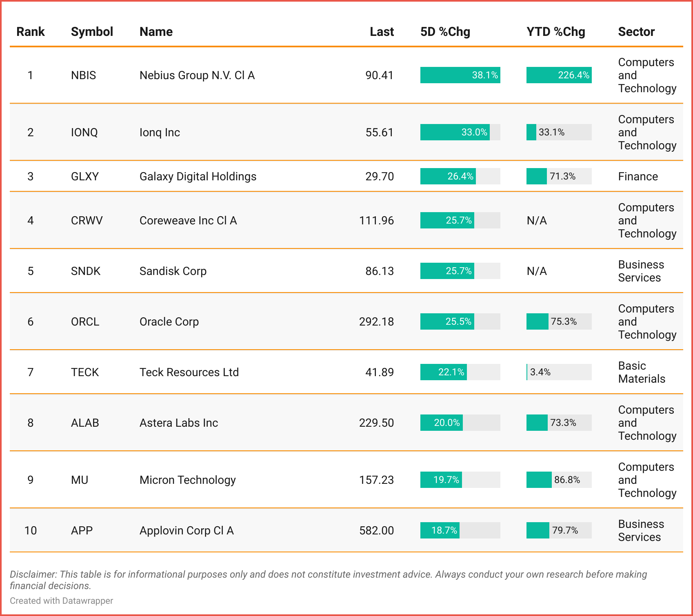Click the Sandisk Corp name
Image resolution: width=693 pixels, height=616 pixels.
(173, 271)
